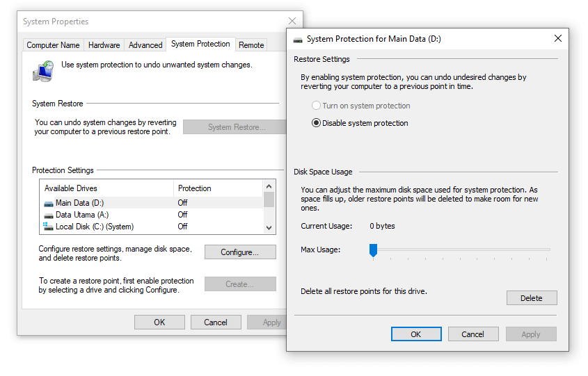Image resolution: width=588 pixels, height=376 pixels.
Task: Click the Protection column header
Action: [218, 188]
